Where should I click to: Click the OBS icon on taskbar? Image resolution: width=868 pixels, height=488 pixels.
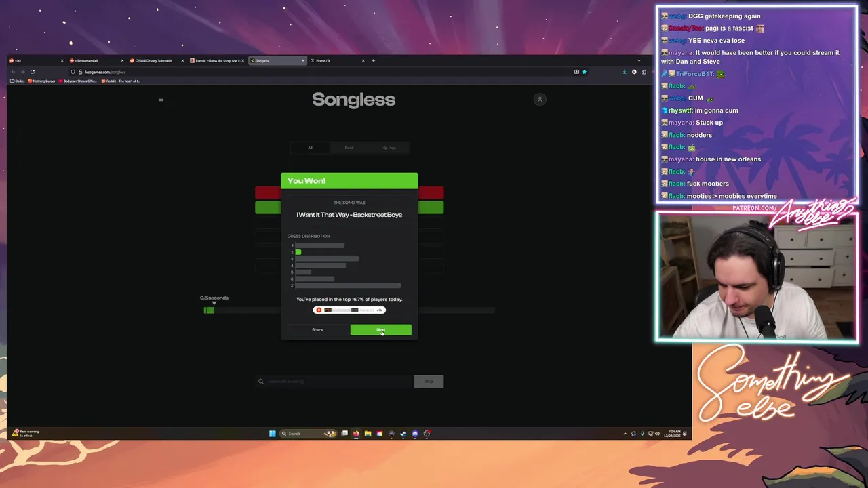point(427,434)
